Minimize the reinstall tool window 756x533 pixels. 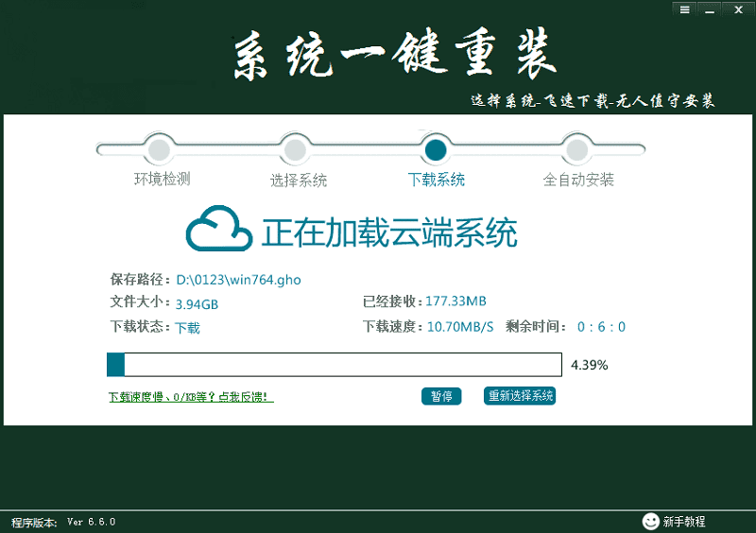[710, 9]
